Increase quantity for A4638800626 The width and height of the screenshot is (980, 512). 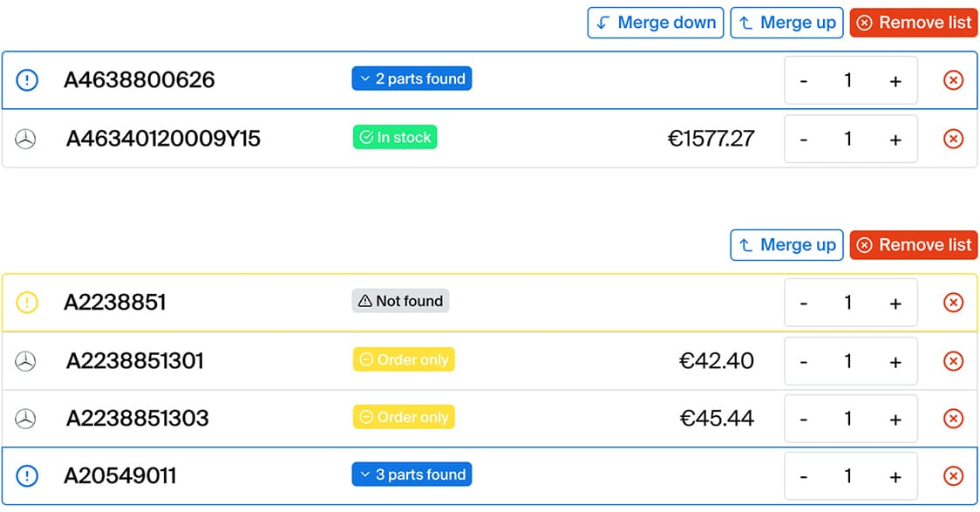pyautogui.click(x=895, y=80)
